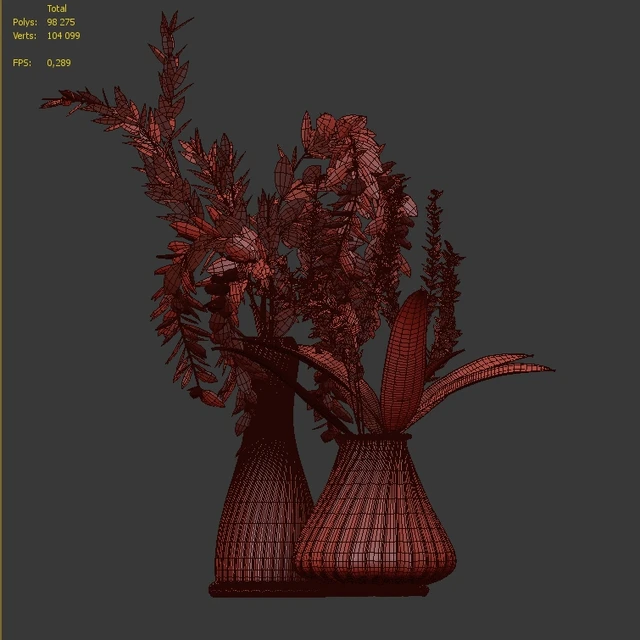This screenshot has width=640, height=640.
Task: Click the 'Verts:' label in viewport stats
Action: click(x=24, y=36)
